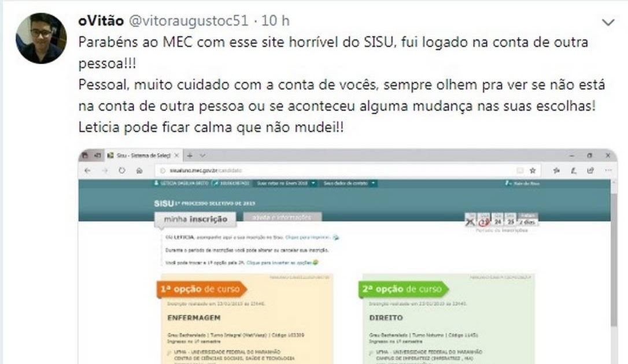This screenshot has height=364, width=628.
Task: Select the 'ajuda e informações' tab
Action: 282,217
